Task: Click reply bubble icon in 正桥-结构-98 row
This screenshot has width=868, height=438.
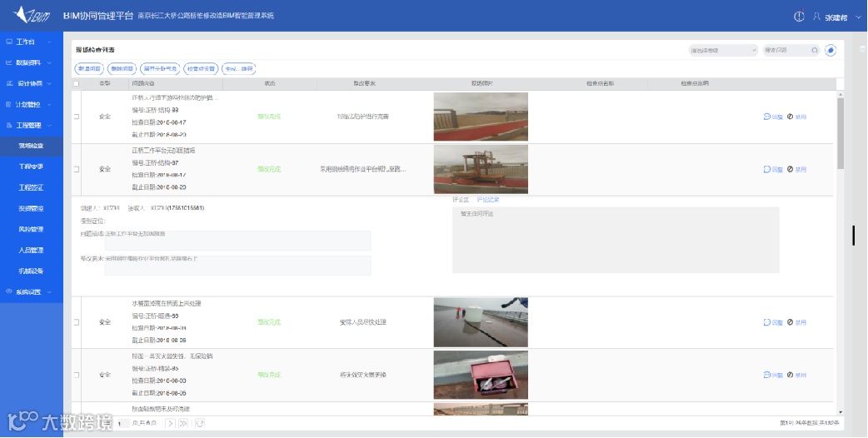Action: pos(766,117)
